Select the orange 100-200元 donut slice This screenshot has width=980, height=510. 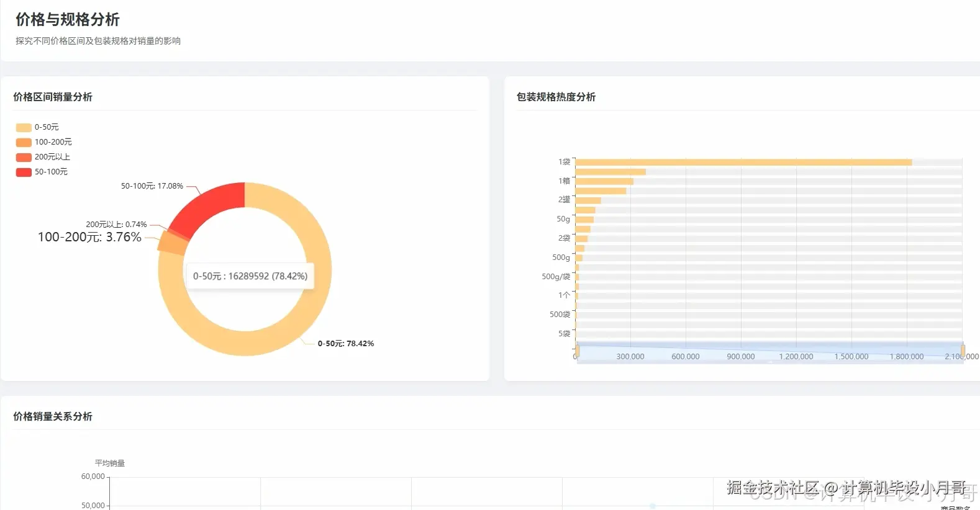click(173, 243)
